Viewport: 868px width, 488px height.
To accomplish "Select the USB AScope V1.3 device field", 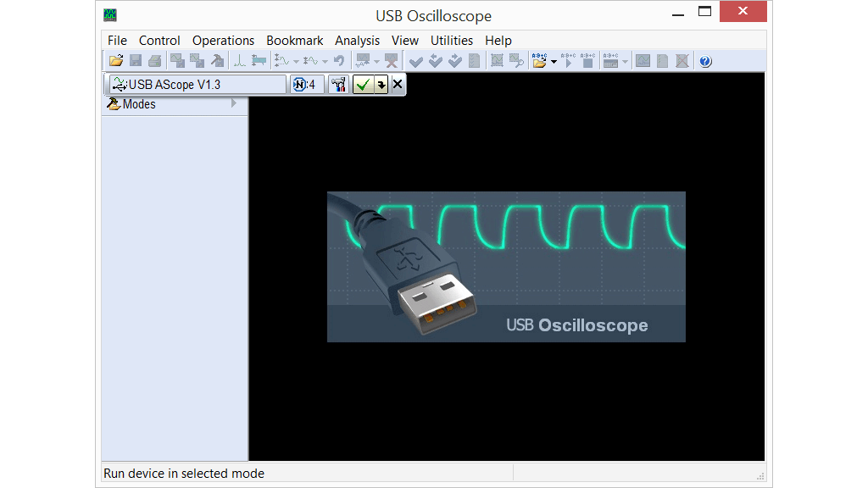I will 197,85.
